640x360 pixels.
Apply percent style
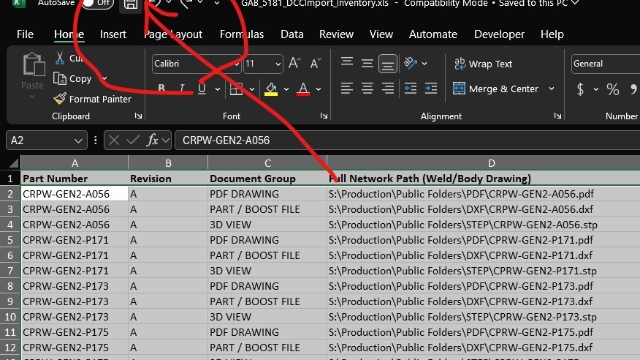(x=613, y=89)
